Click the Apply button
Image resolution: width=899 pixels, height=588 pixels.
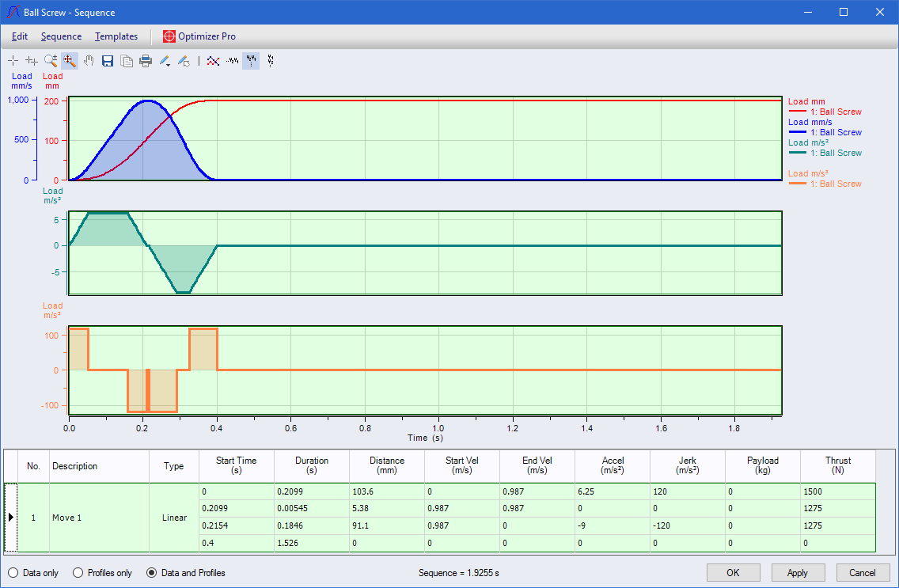pyautogui.click(x=798, y=572)
